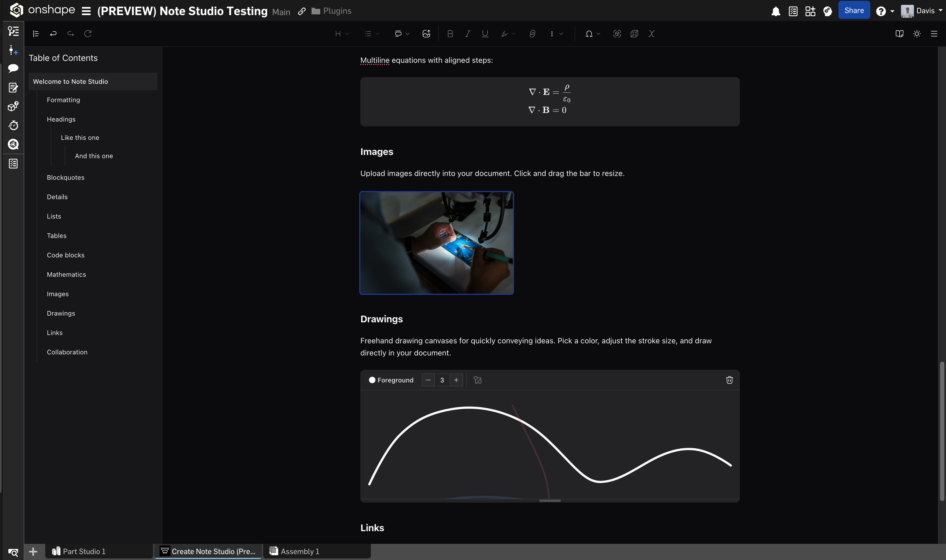Toggle italic text formatting
Image resolution: width=946 pixels, height=560 pixels.
point(468,34)
